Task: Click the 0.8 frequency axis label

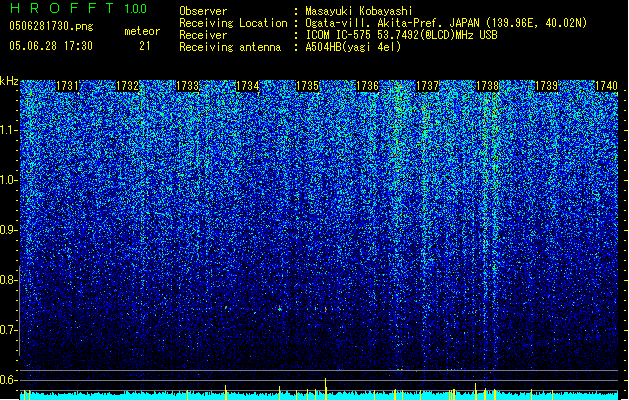Action: pos(9,280)
